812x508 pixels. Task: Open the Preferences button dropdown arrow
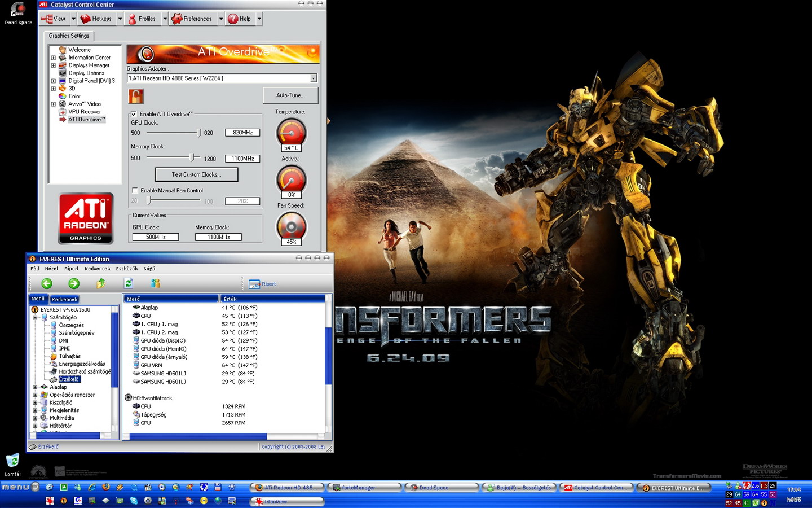[220, 19]
